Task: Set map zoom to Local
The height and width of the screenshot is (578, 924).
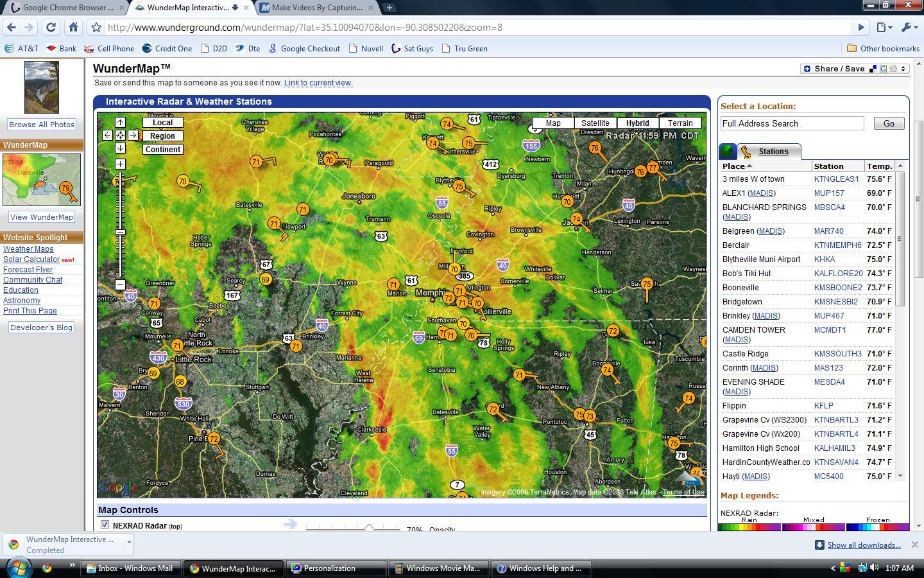Action: 162,122
